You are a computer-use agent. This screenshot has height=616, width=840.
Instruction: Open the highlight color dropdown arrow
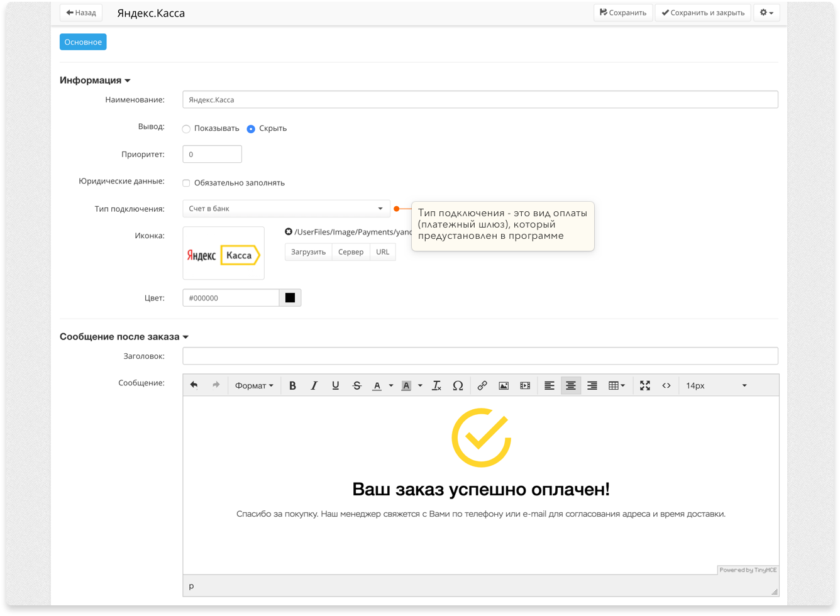point(420,385)
